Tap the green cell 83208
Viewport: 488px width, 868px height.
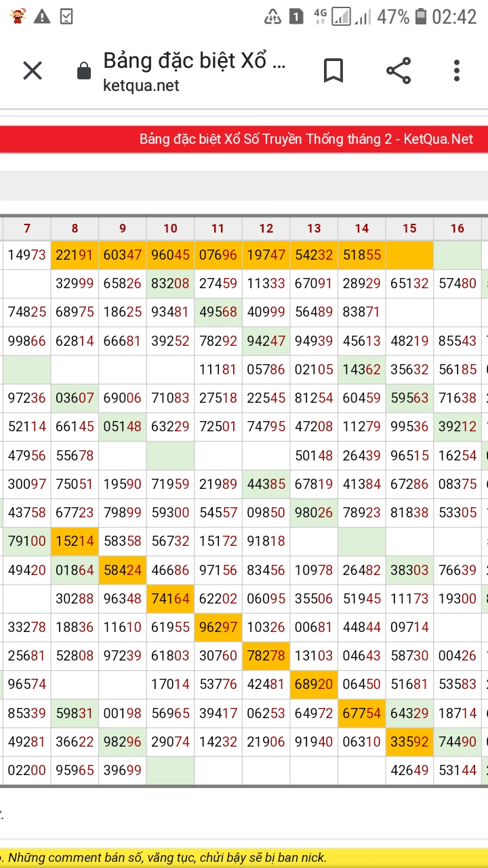[x=171, y=283]
